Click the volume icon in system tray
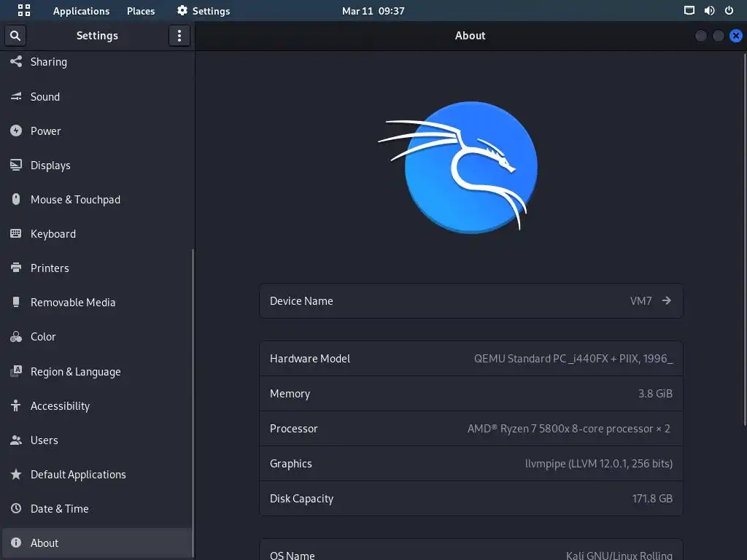Screen dimensions: 747x560 pyautogui.click(x=709, y=10)
